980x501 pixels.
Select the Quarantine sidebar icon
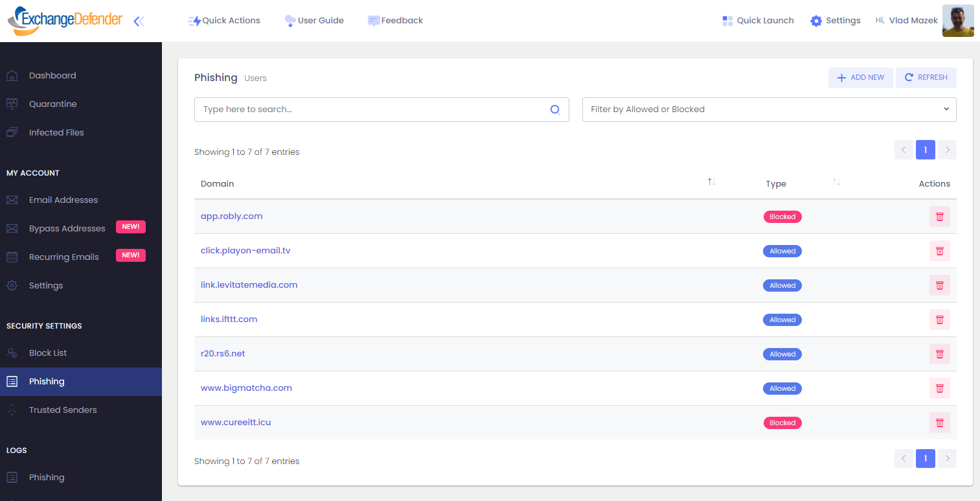pyautogui.click(x=13, y=104)
